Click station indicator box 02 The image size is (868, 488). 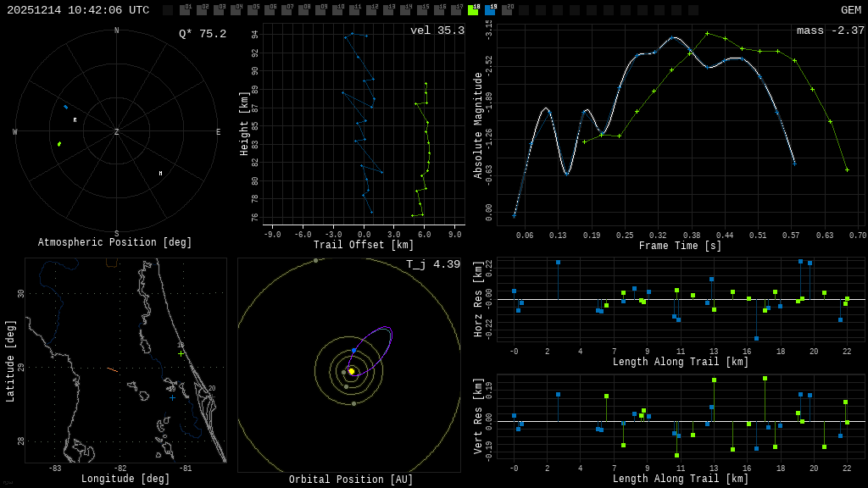point(202,10)
